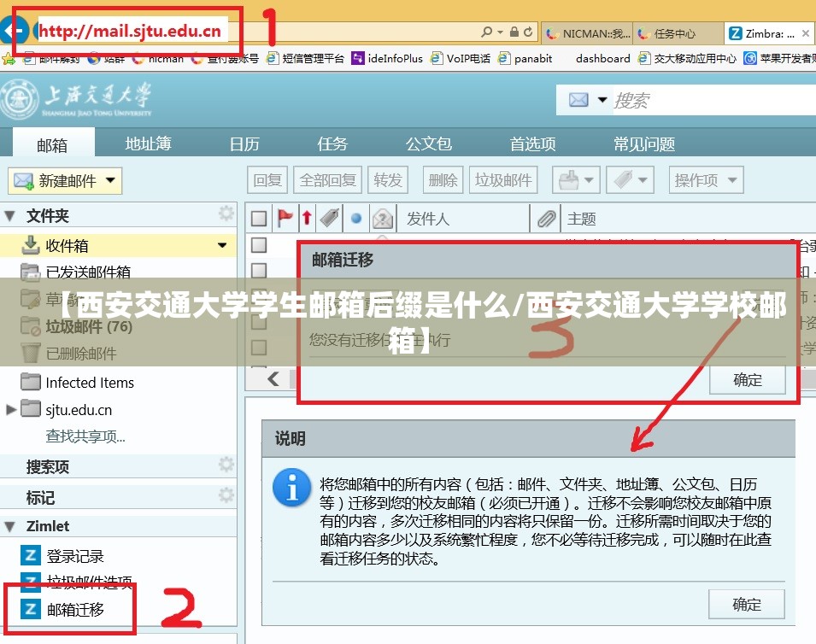Open the search type dropdown arrow
The image size is (816, 644).
tap(602, 99)
